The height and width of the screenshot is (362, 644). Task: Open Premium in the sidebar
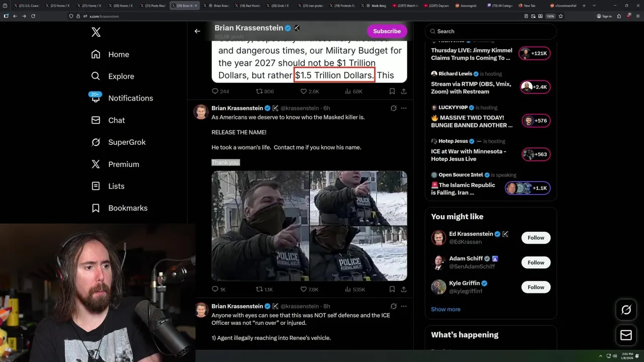point(115,164)
